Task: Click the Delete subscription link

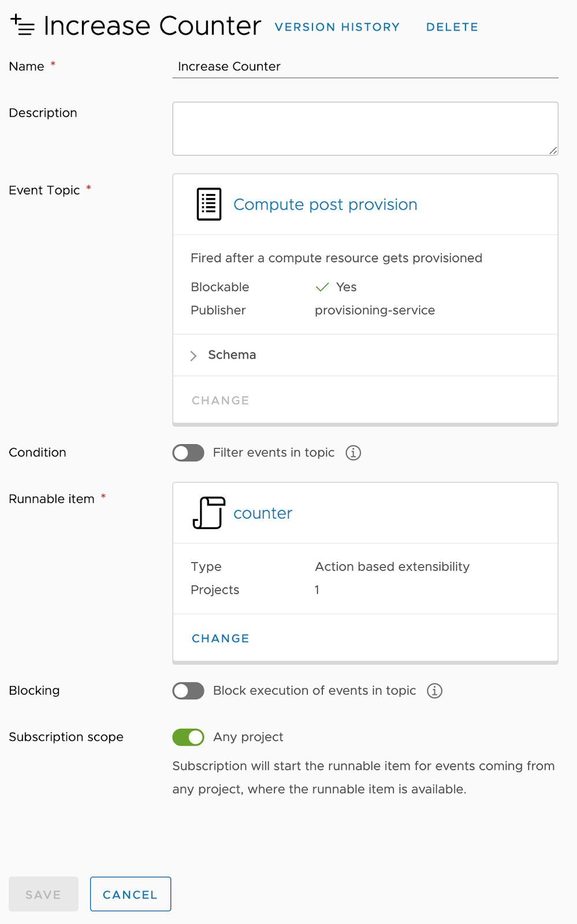Action: 452,27
